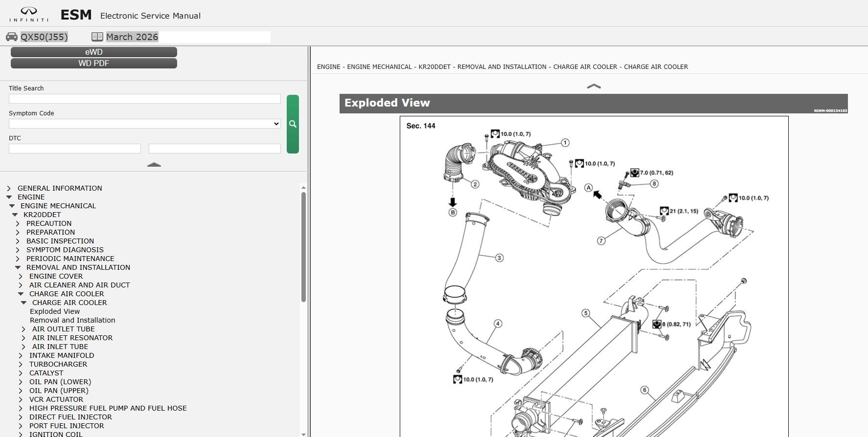Click the green search magnifier button
The height and width of the screenshot is (437, 868).
pyautogui.click(x=293, y=124)
